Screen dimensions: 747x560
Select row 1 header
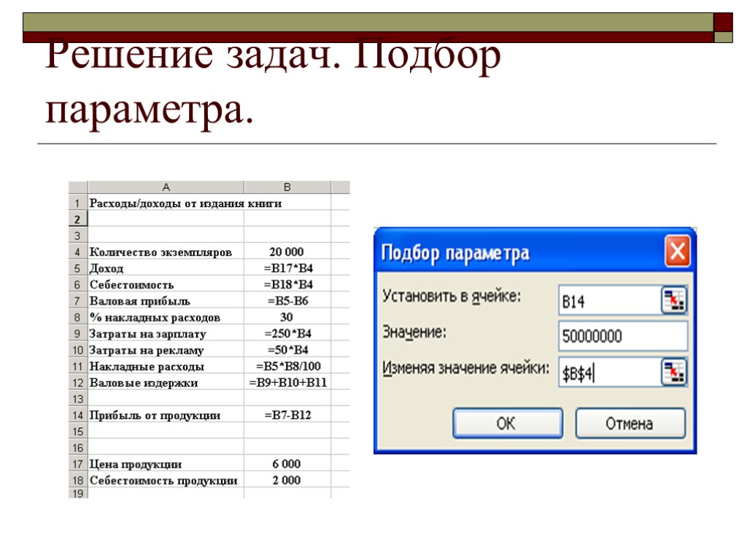[x=77, y=203]
